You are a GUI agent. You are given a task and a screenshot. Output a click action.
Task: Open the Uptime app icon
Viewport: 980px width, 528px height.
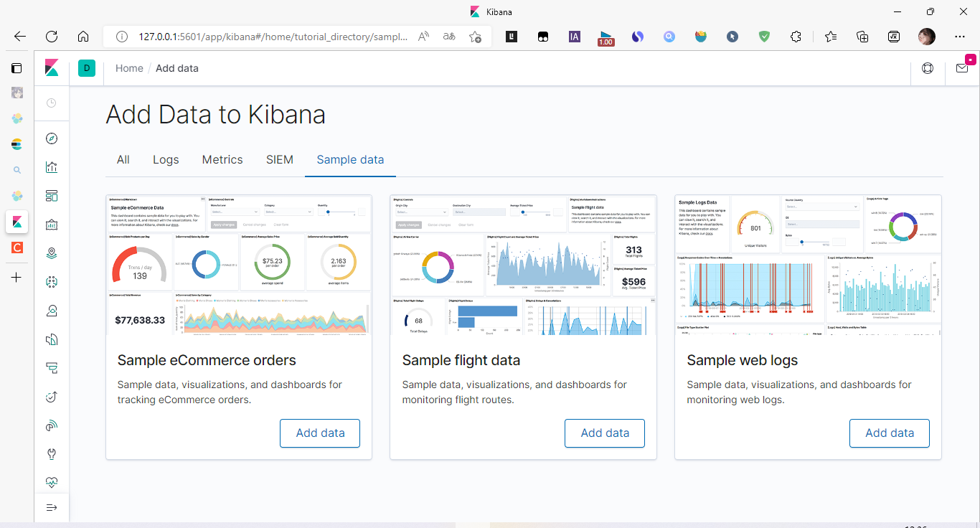[52, 397]
